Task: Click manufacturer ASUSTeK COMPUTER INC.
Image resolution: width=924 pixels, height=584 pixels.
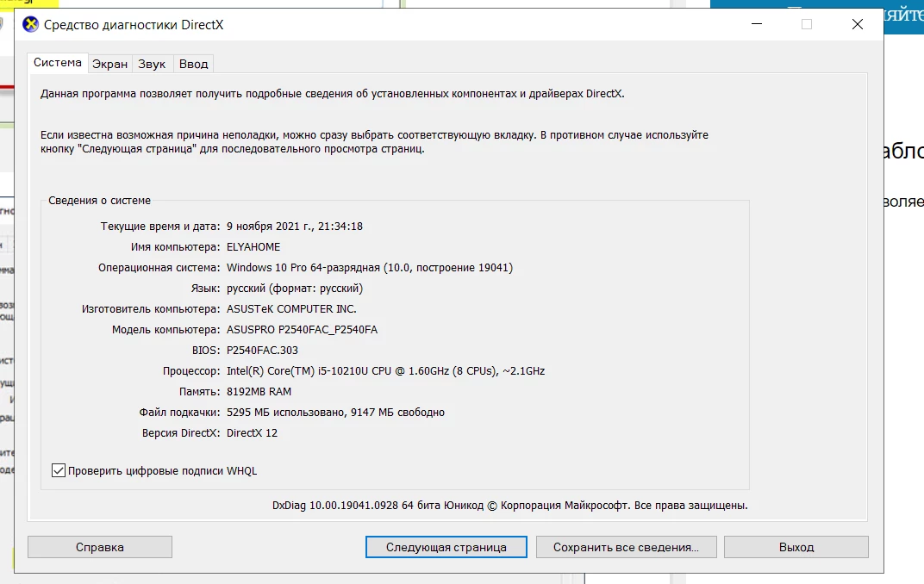Action: (291, 308)
